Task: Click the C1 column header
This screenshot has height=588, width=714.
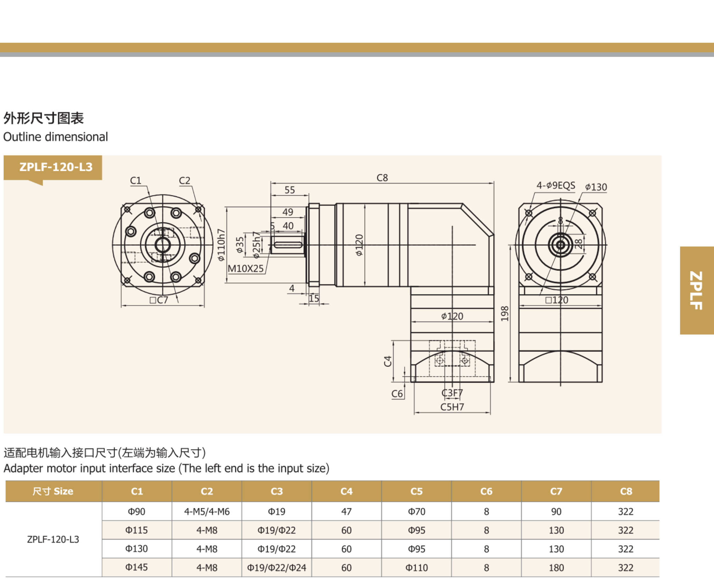Action: tap(137, 491)
